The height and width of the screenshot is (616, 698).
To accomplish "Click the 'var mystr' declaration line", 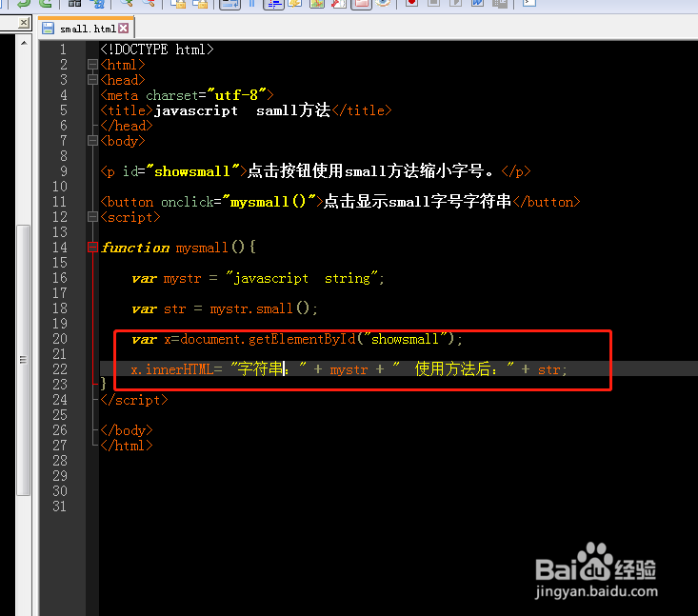I will click(x=258, y=278).
